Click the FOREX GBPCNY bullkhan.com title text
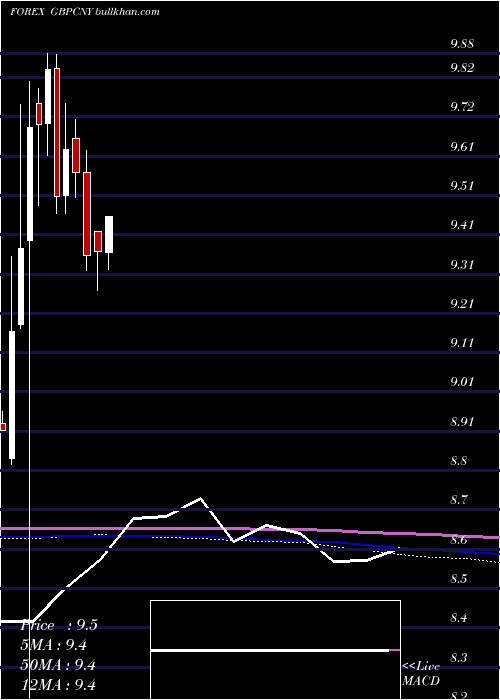Screen dimensions: 500x700 (x=85, y=12)
